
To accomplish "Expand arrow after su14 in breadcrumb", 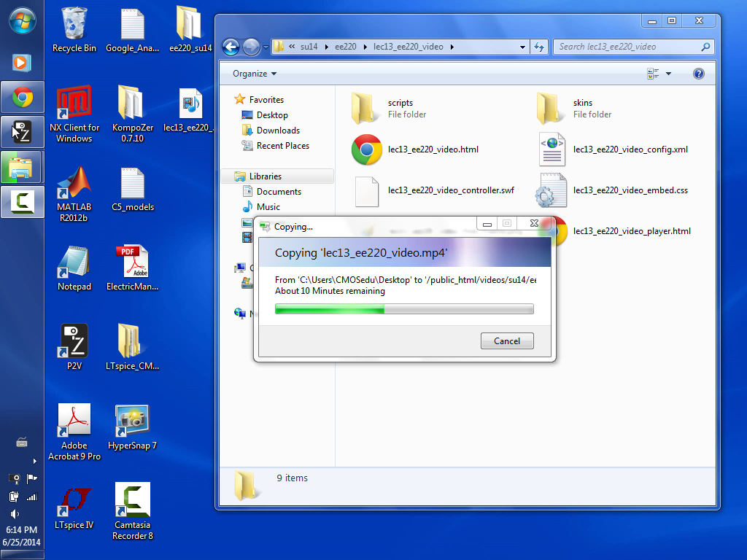I will point(326,47).
